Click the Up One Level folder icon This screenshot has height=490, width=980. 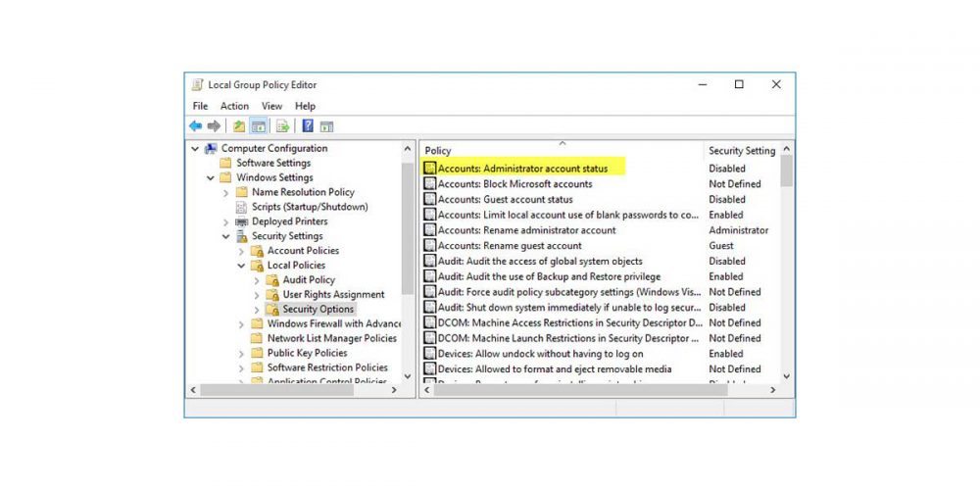238,126
